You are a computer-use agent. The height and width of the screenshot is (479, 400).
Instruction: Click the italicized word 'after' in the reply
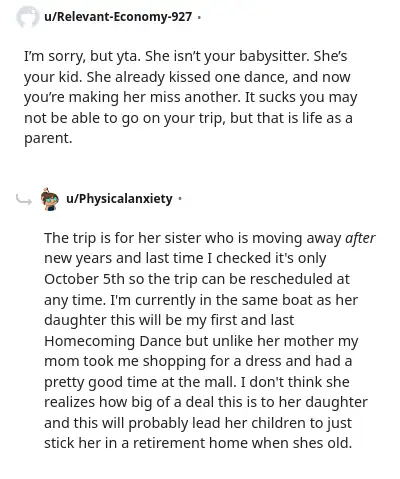360,238
